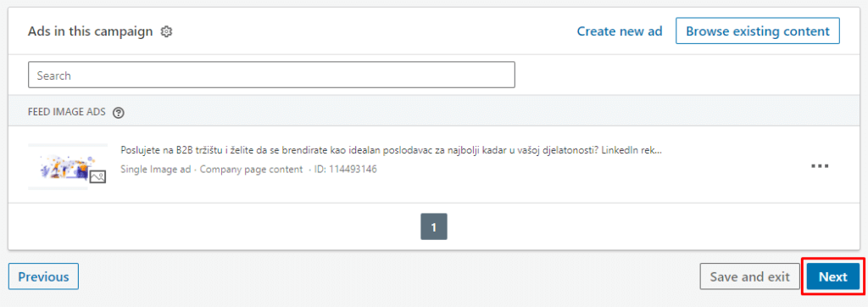Click 'Ads in this campaign' heading

pos(90,31)
